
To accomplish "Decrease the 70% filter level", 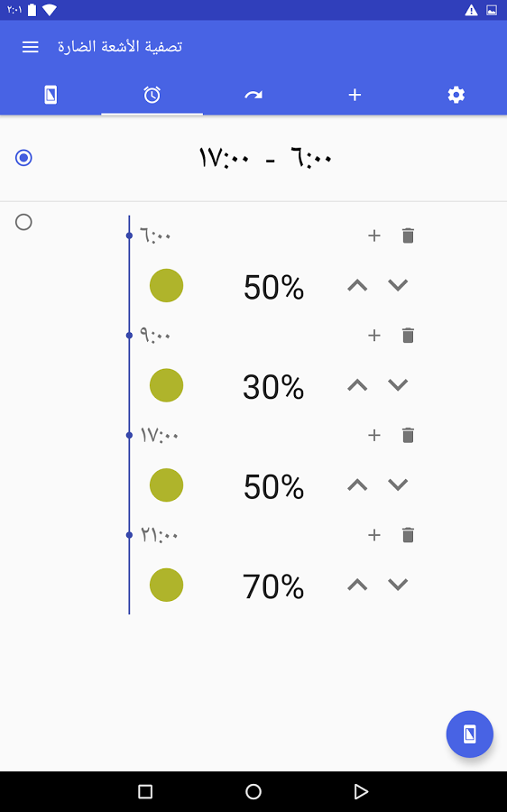I will click(398, 585).
